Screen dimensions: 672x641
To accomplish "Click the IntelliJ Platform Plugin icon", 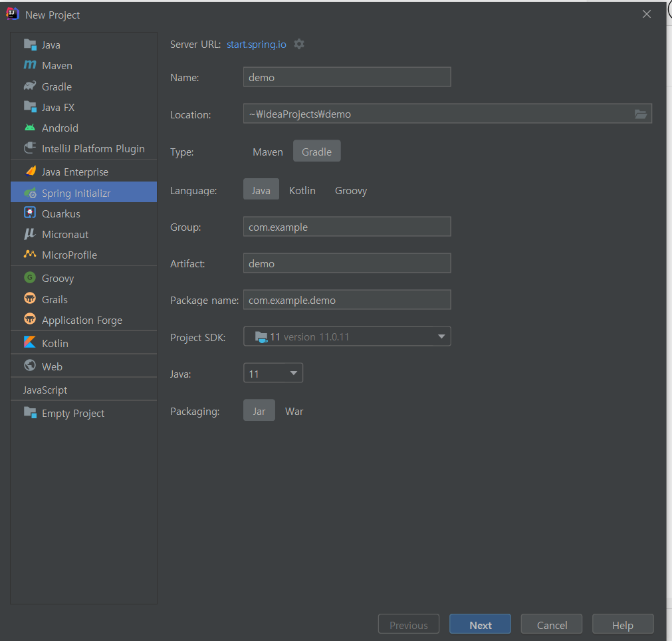I will (x=30, y=148).
